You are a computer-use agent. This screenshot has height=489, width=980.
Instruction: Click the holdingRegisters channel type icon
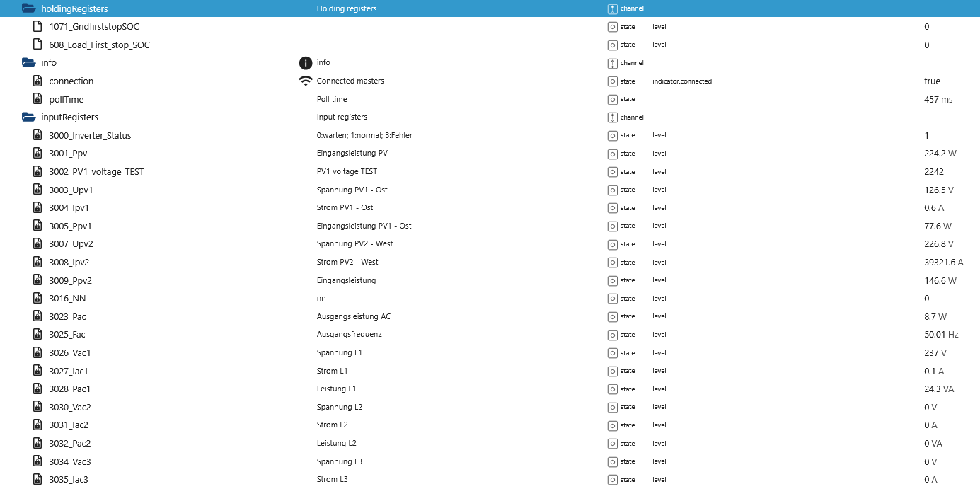coord(613,8)
